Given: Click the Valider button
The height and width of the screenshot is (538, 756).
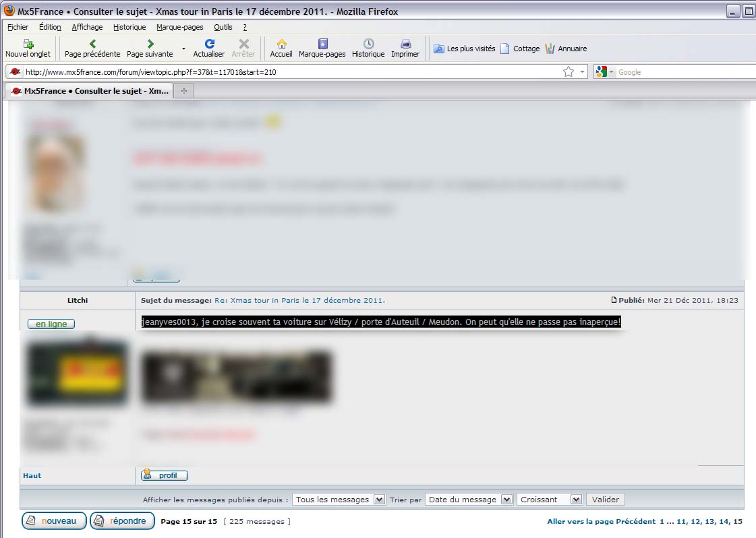Looking at the screenshot, I should 606,500.
